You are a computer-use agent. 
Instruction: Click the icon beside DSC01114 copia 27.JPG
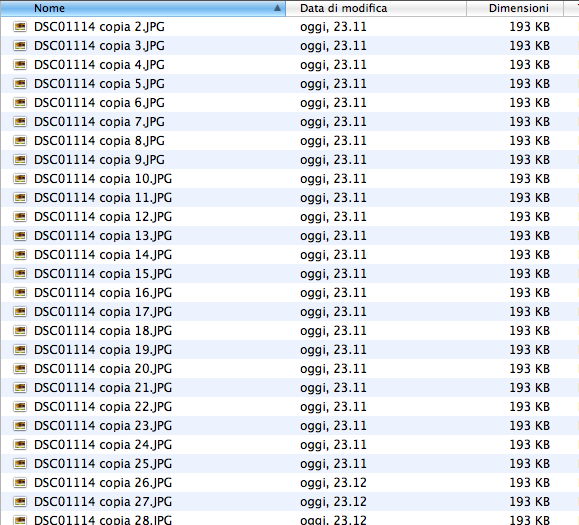(20, 501)
